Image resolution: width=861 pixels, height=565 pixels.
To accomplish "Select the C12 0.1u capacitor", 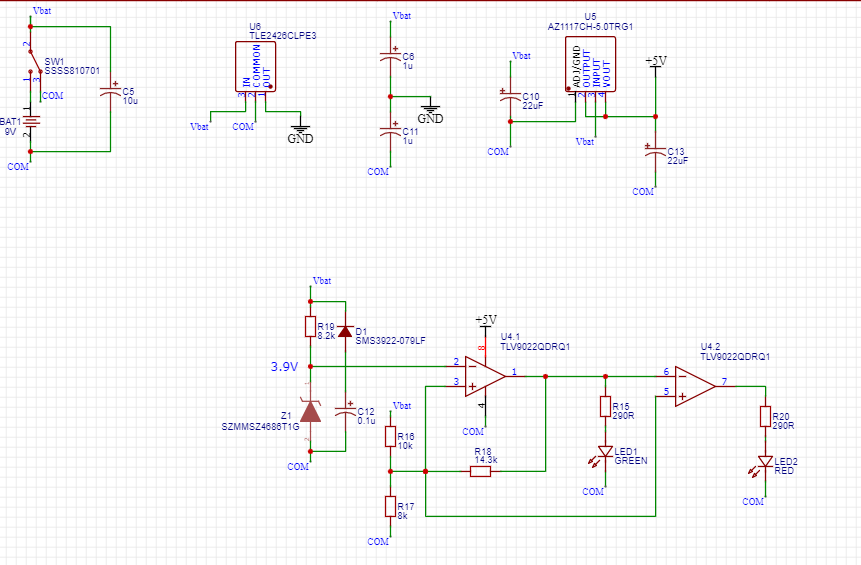I will (x=345, y=410).
